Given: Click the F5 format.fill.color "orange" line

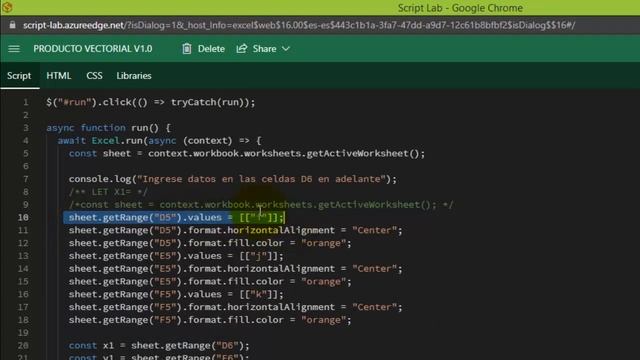Looking at the screenshot, I should [x=210, y=320].
